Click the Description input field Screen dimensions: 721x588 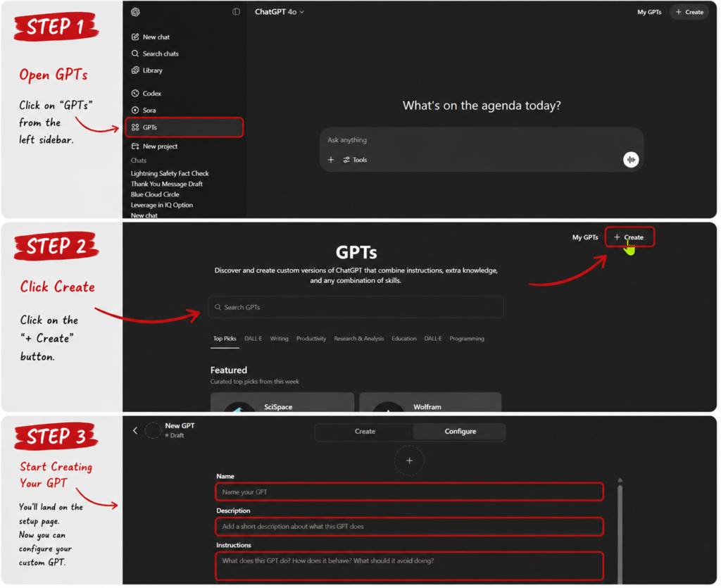tap(409, 527)
